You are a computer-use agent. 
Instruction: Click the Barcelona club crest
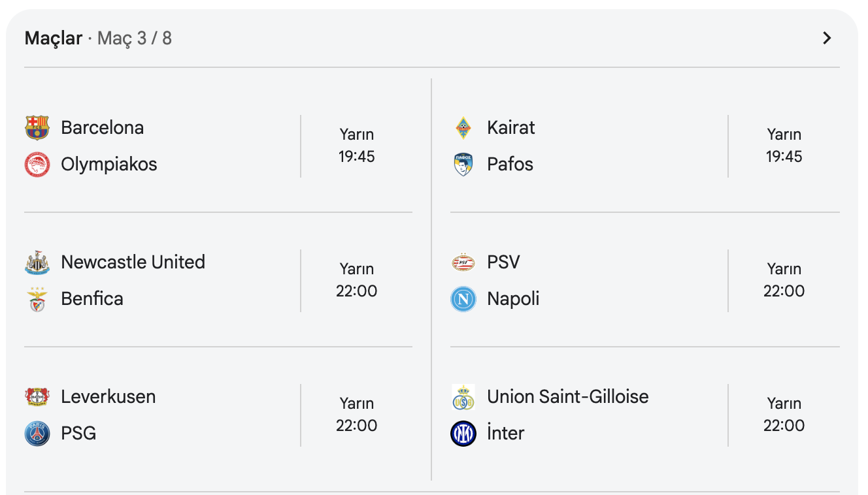click(x=37, y=128)
